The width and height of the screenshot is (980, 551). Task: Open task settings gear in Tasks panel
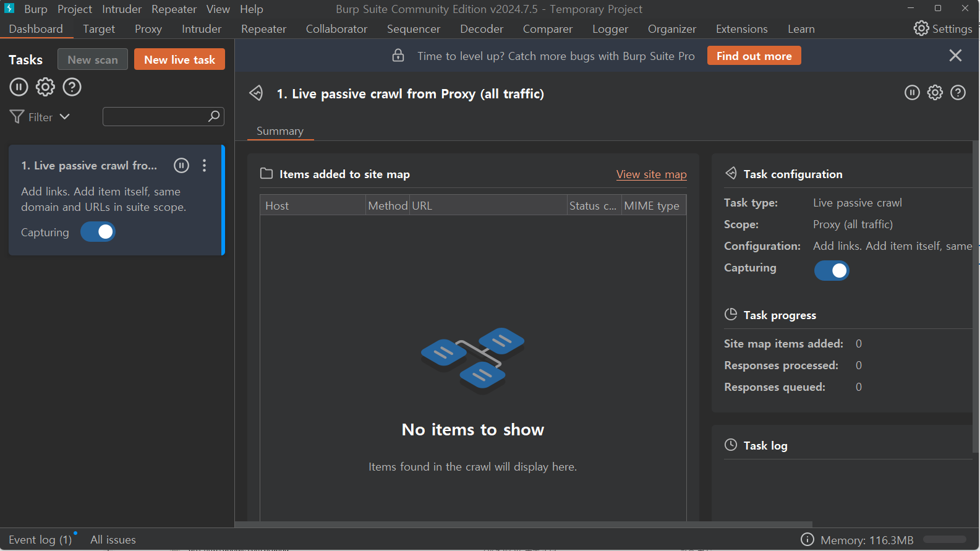[x=45, y=87]
